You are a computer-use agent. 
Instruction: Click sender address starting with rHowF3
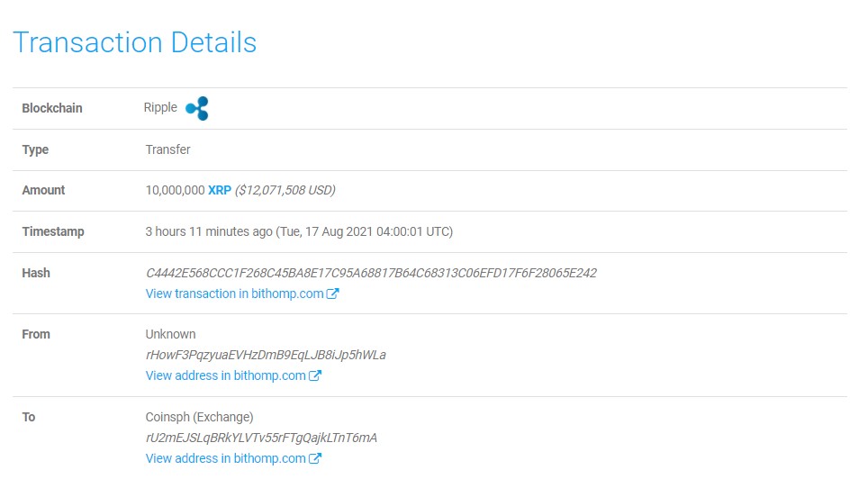(266, 355)
